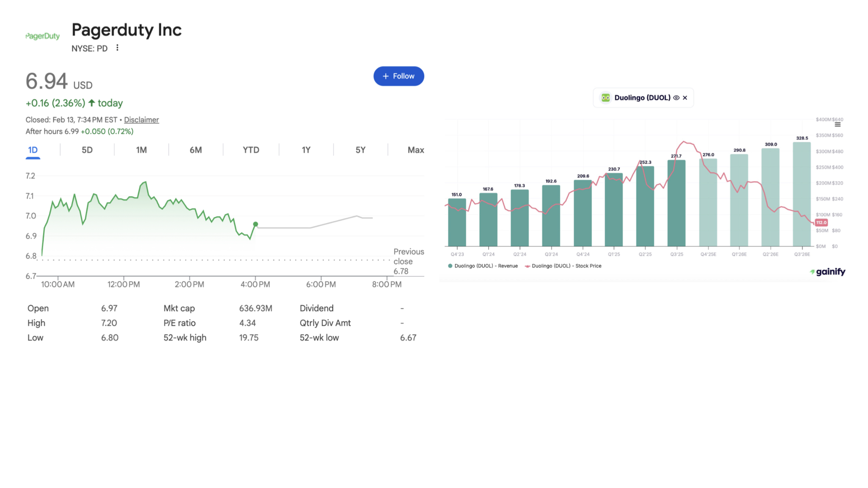Switch to the 5Y range tab
Viewport: 868px width, 488px height.
(360, 150)
